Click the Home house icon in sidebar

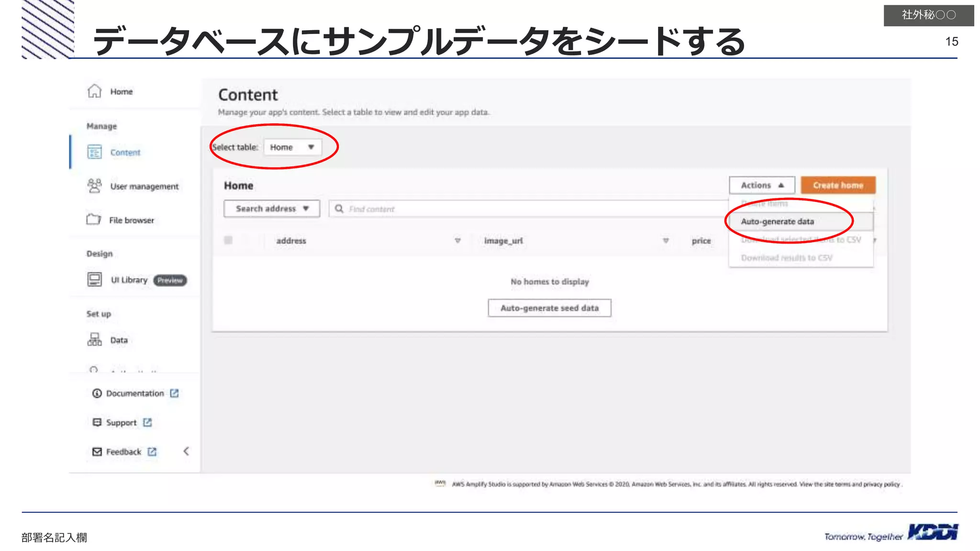pyautogui.click(x=94, y=91)
